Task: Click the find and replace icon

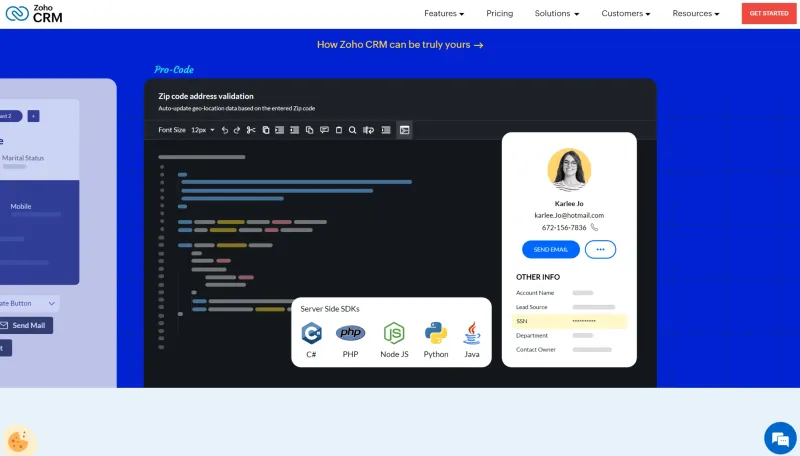Action: click(368, 130)
